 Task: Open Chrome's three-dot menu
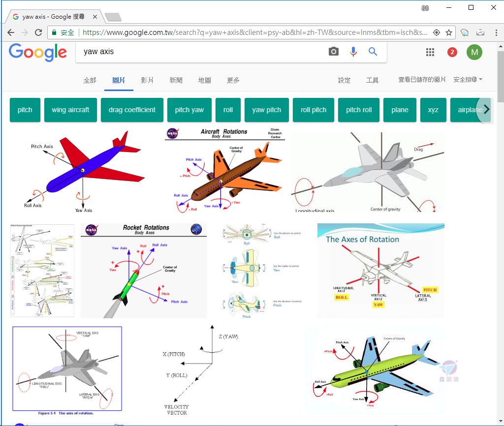496,32
